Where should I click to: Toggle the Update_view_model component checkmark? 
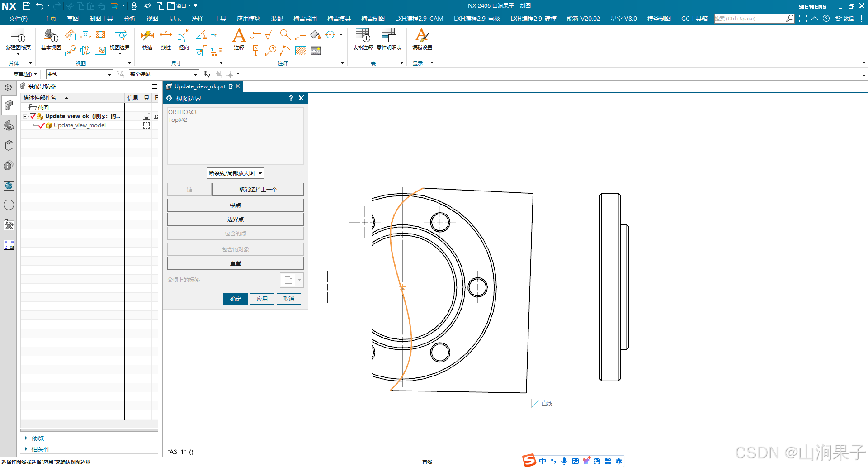(42, 125)
